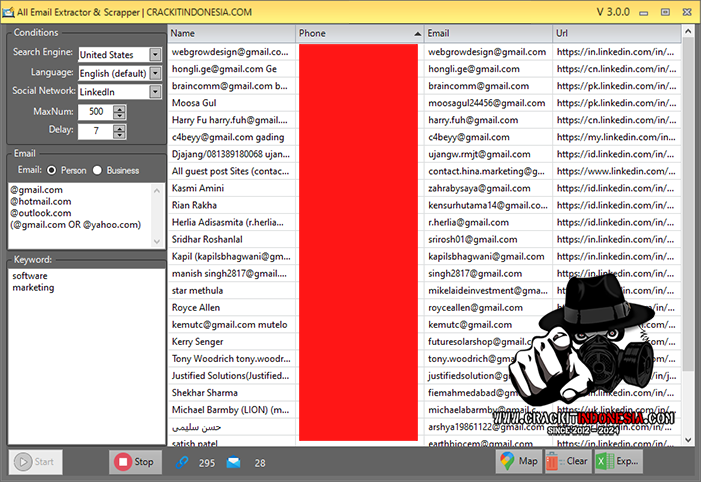Open the Search Engine dropdown

(x=155, y=54)
